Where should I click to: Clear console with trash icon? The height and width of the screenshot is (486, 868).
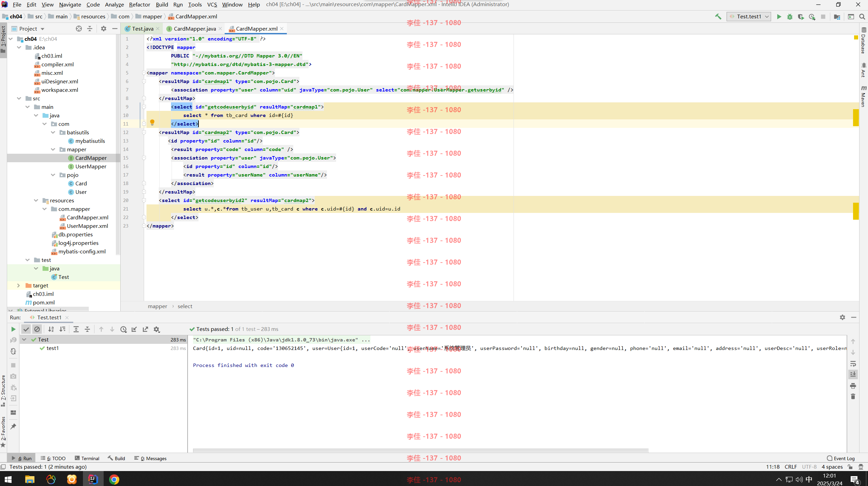pos(853,397)
